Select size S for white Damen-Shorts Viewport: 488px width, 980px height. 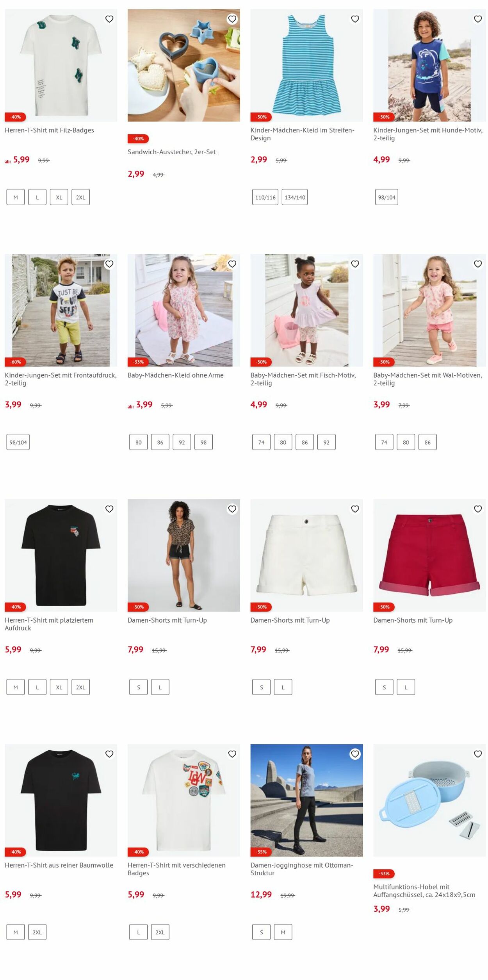pyautogui.click(x=262, y=687)
